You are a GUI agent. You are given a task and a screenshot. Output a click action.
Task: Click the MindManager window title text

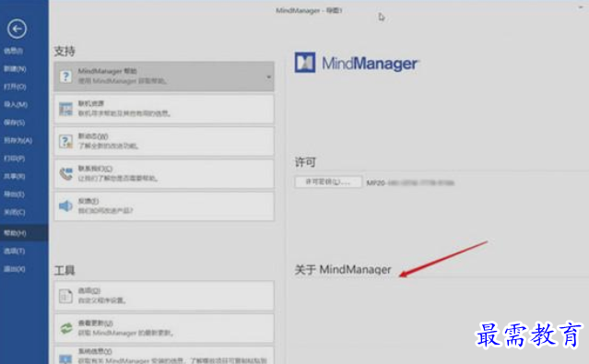coord(309,10)
